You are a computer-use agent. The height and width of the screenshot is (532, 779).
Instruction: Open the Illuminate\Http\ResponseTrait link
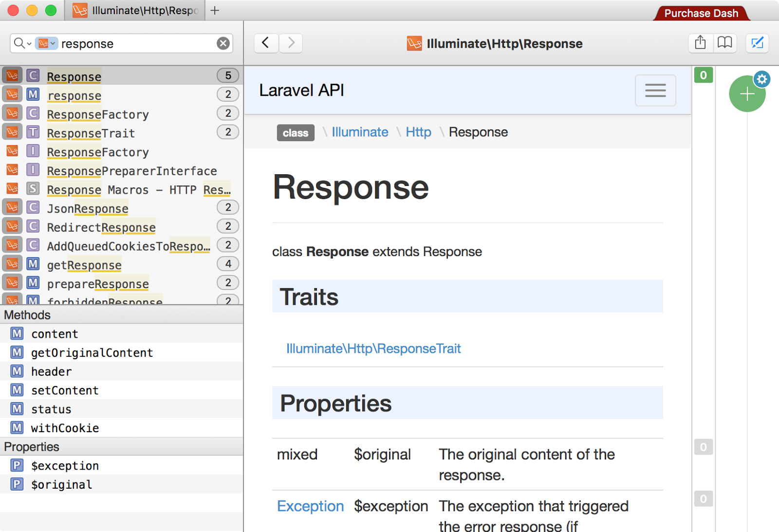(373, 349)
